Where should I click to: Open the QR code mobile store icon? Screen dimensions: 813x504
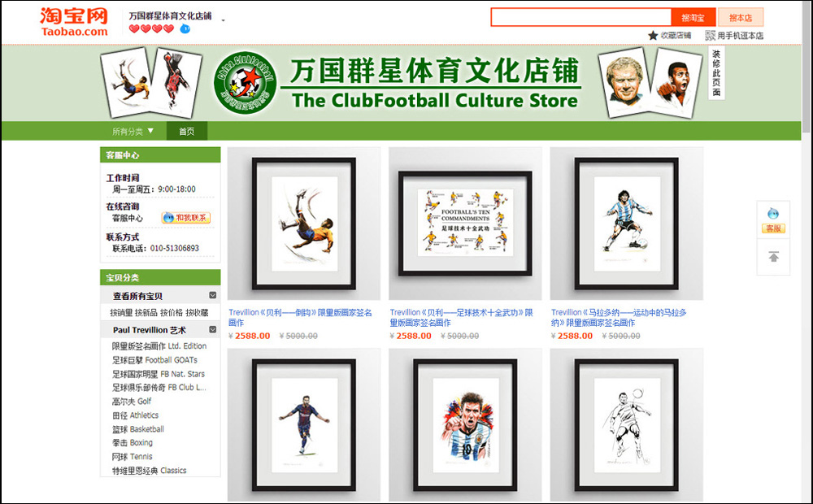click(710, 35)
